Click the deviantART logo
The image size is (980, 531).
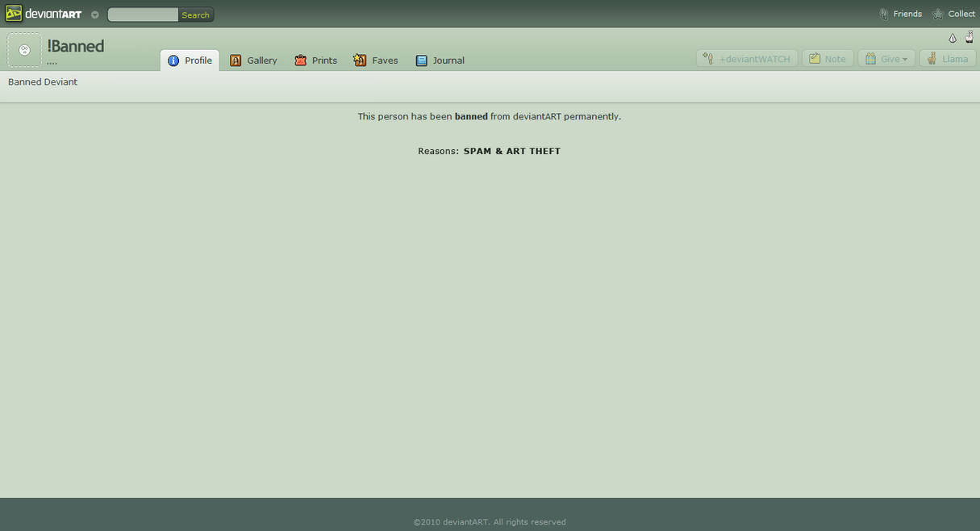44,14
